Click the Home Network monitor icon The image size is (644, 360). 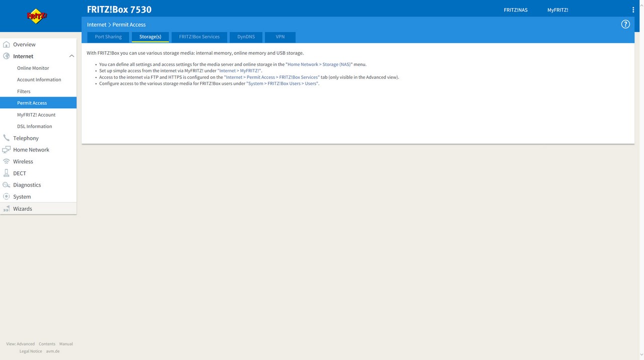coord(6,150)
